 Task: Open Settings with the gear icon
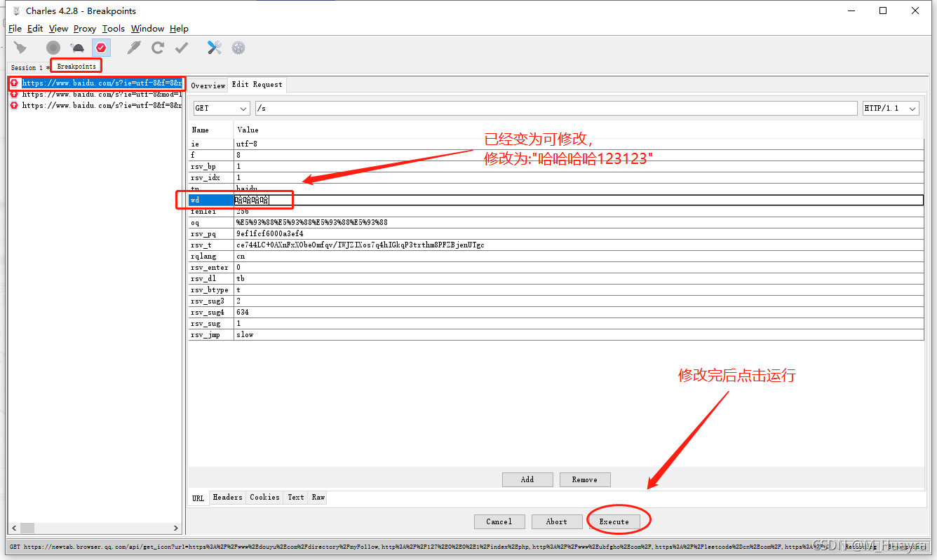tap(238, 48)
